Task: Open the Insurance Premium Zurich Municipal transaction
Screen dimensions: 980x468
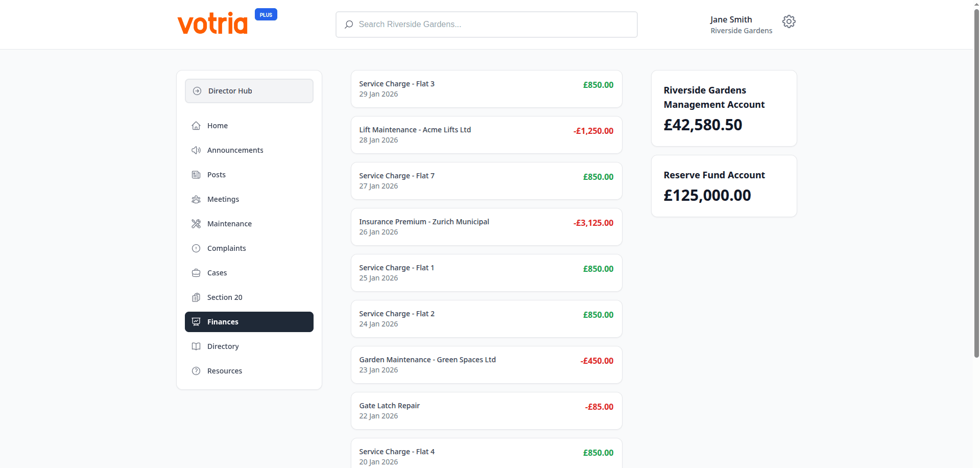Action: pyautogui.click(x=486, y=226)
